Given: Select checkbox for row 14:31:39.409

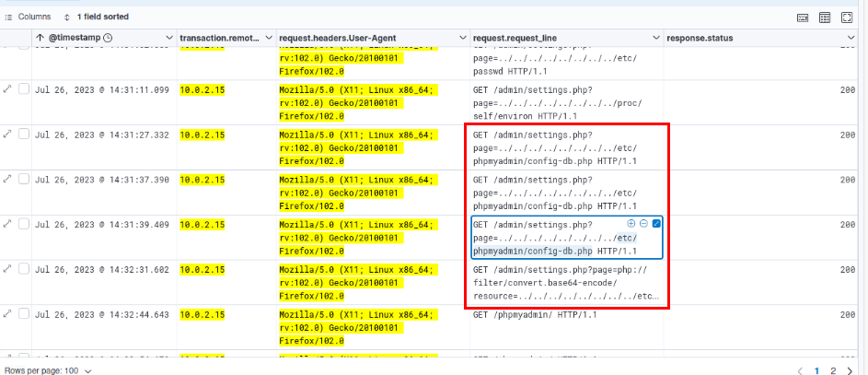Looking at the screenshot, I should click(24, 223).
